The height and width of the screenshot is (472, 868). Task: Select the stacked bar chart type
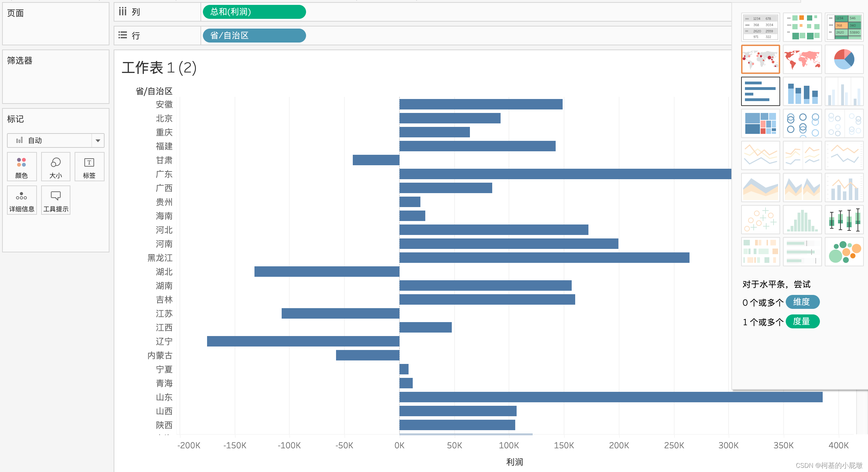pos(802,91)
